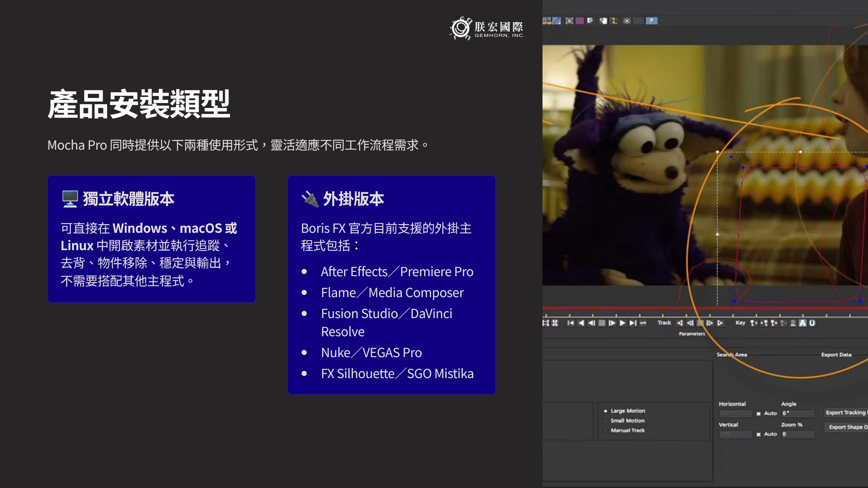The image size is (868, 488).
Task: Toggle the Horizontal Auto checkbox
Action: click(x=758, y=414)
